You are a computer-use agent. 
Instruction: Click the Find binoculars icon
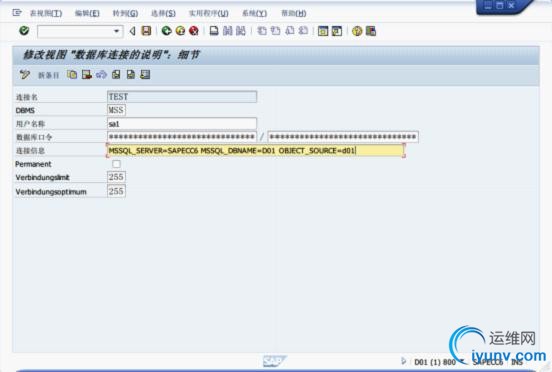pyautogui.click(x=227, y=31)
